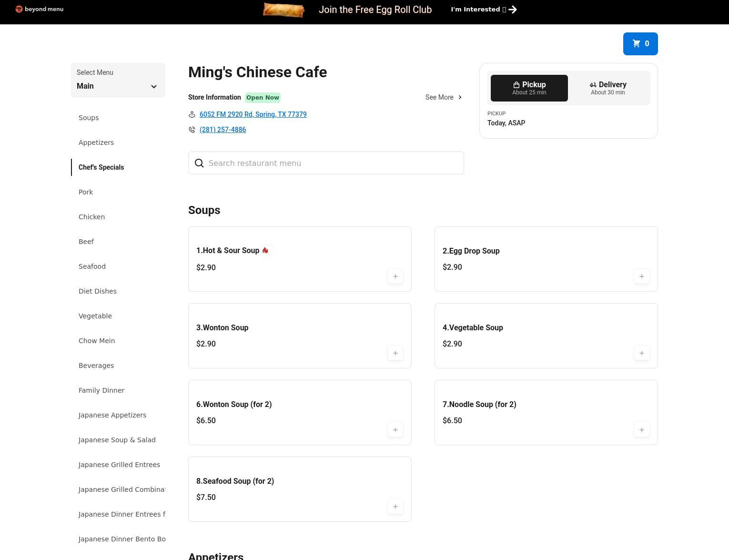Switch order type to Delivery

click(x=607, y=88)
